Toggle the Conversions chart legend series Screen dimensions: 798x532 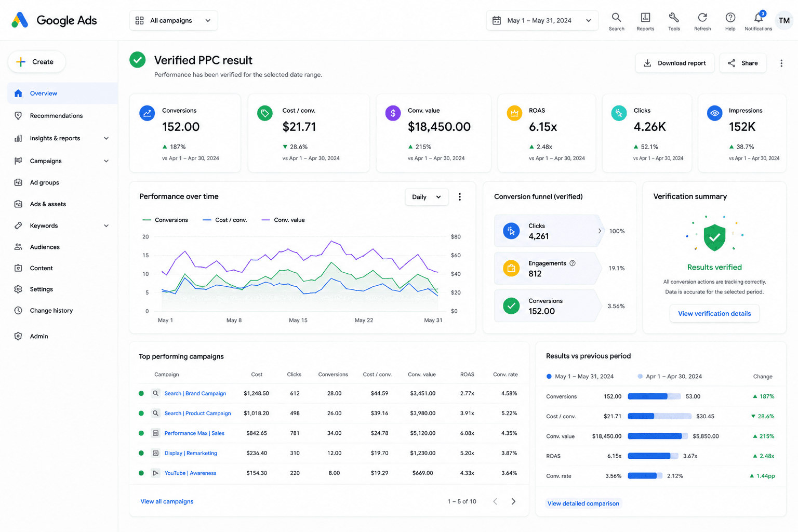coord(165,220)
